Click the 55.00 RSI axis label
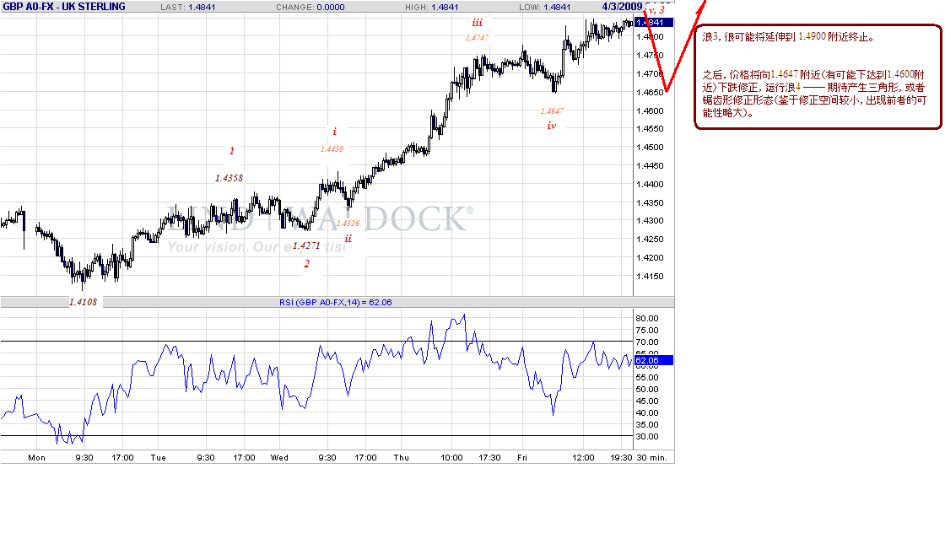 click(647, 378)
